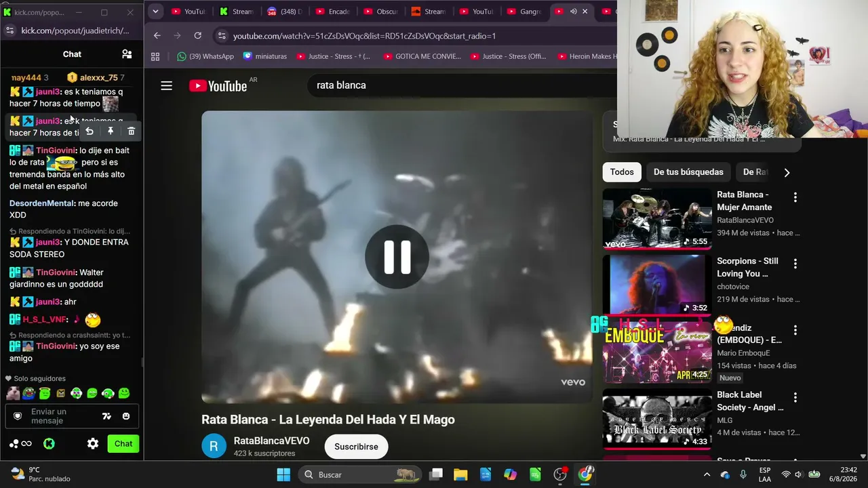
Task: Open the (39) WhatsApp bookmark
Action: pos(205,56)
